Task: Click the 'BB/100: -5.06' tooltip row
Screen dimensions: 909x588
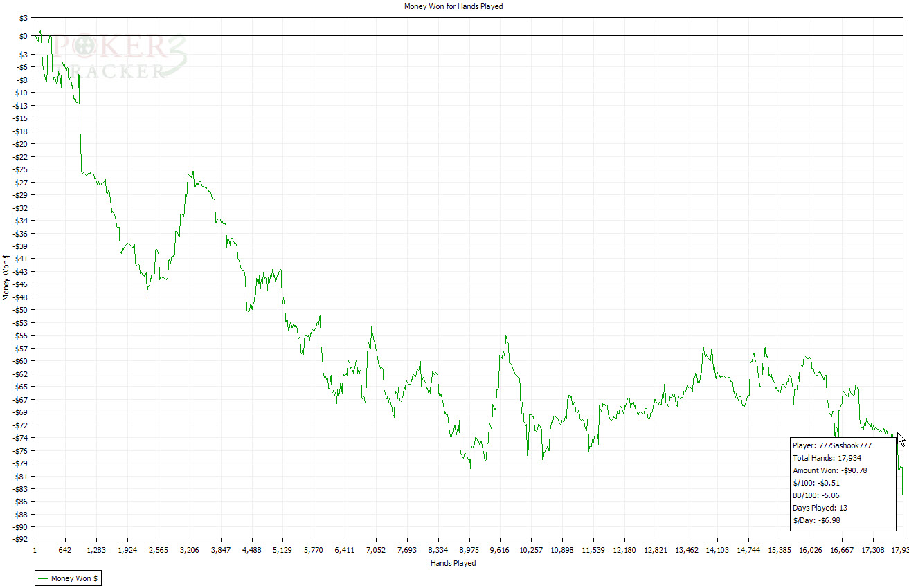Action: 816,495
